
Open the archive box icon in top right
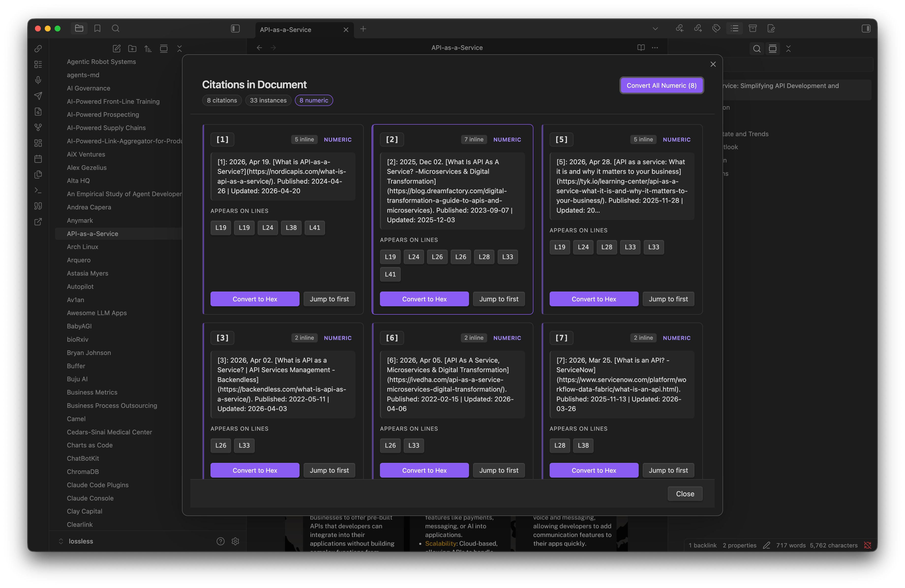(x=753, y=29)
